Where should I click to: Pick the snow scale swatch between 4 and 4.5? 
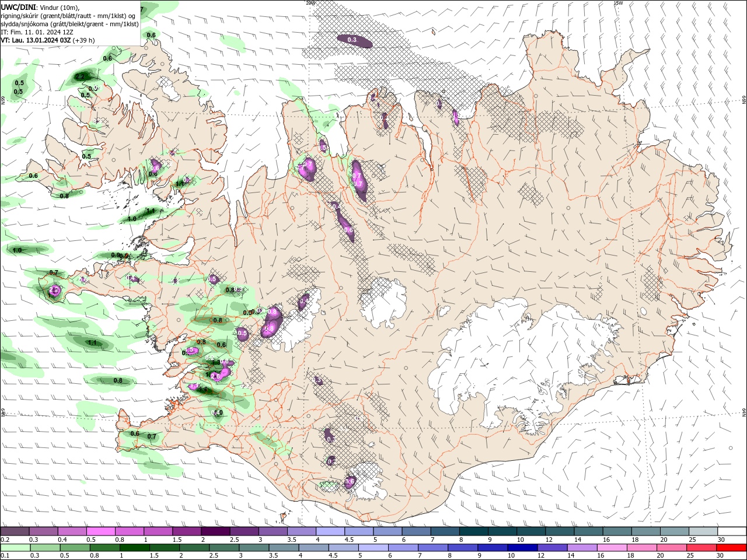pos(330,531)
